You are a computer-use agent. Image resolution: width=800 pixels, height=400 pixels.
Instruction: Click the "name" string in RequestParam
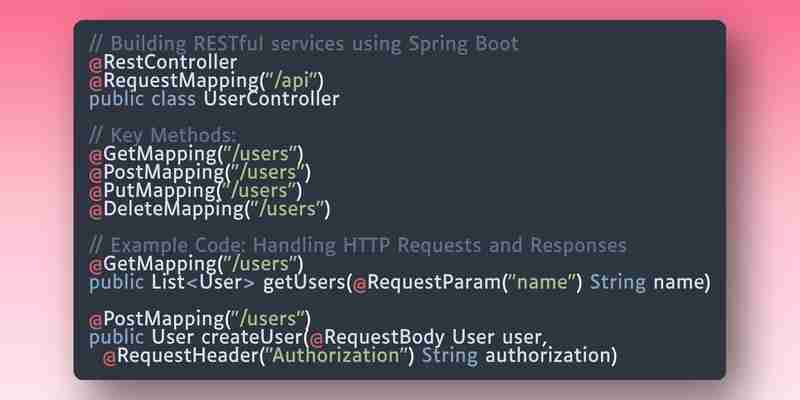540,283
